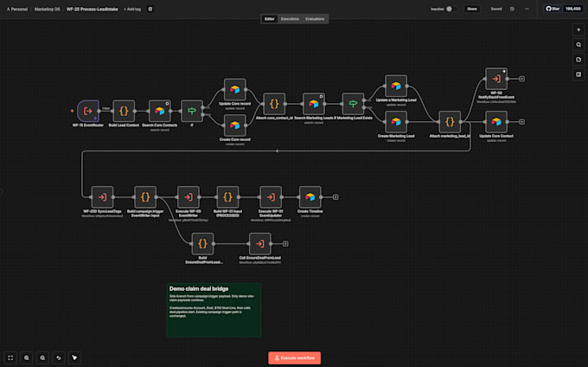Open the Create Timeline Airtable node
588x367 pixels.
(x=310, y=197)
